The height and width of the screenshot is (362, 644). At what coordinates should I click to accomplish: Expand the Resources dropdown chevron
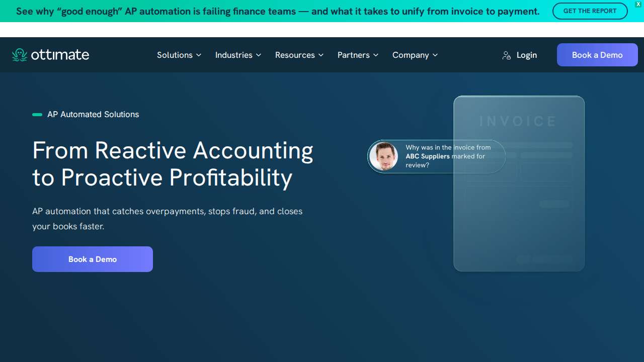[x=321, y=55]
